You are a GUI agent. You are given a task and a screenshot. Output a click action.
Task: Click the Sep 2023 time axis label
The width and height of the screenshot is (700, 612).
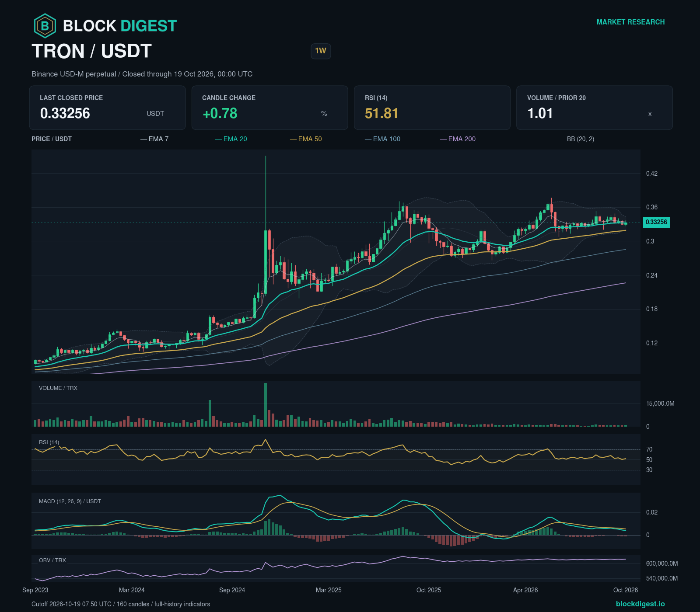pos(35,590)
